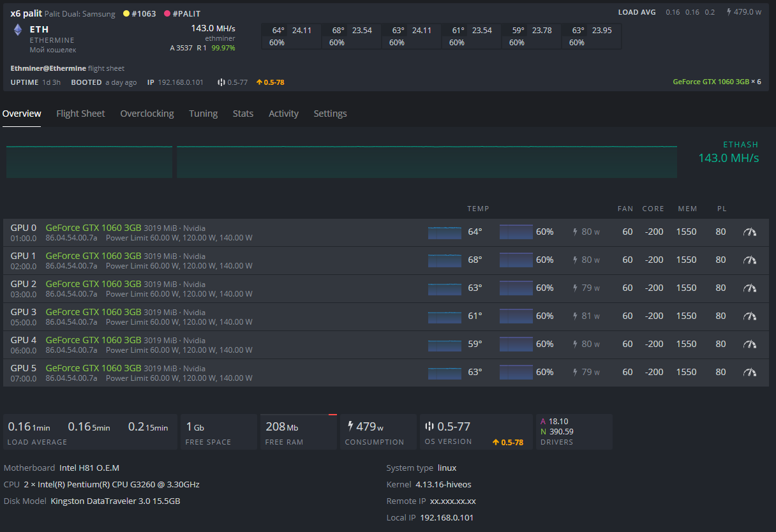Click the GeForce GTX 1060 3GB name in GPU 0 row
Viewport: 776px width, 532px height.
93,228
